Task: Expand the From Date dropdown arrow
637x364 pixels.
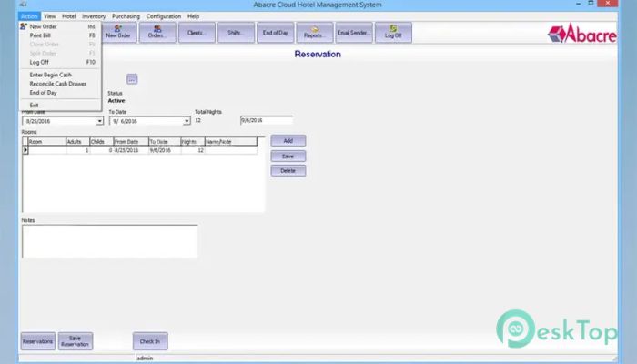Action: 99,121
